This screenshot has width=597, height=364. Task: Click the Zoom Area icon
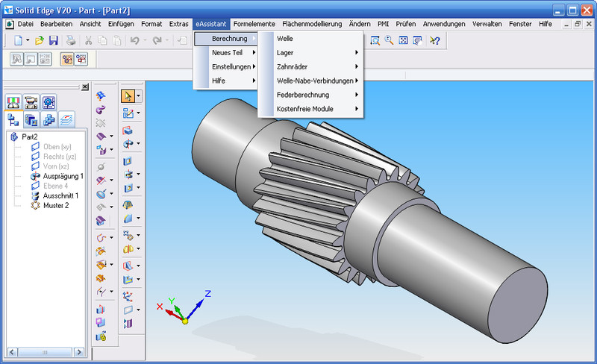point(375,40)
